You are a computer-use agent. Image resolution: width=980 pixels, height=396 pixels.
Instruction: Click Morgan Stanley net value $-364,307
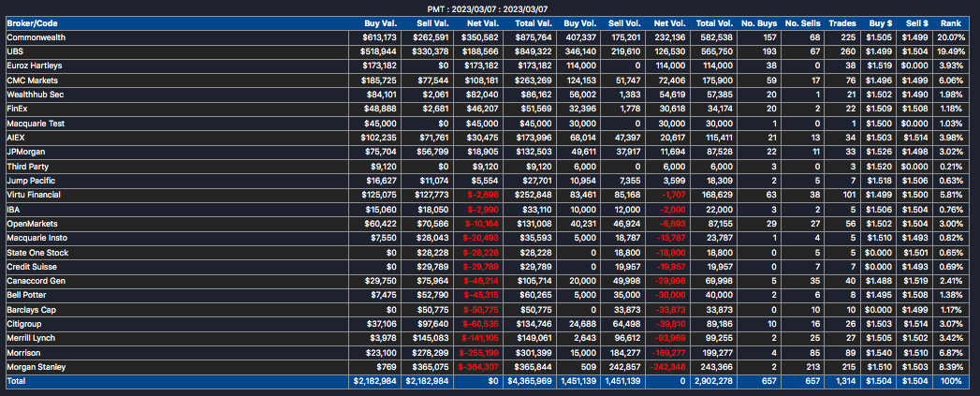[478, 367]
